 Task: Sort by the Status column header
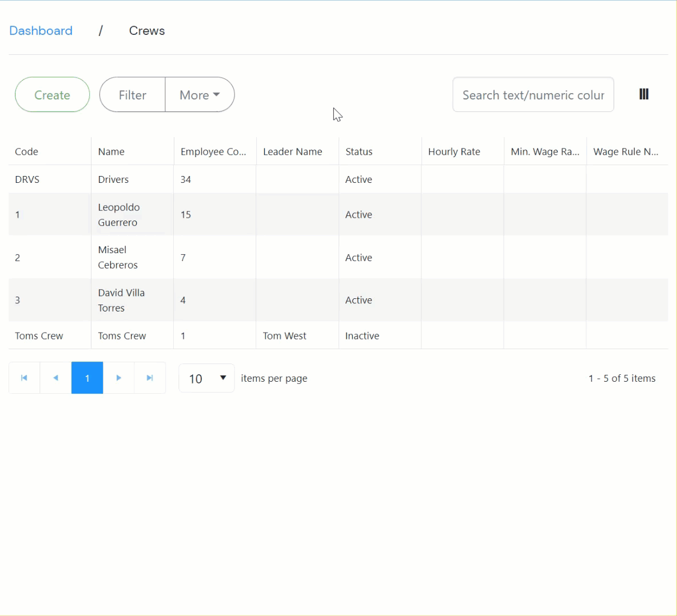[359, 151]
